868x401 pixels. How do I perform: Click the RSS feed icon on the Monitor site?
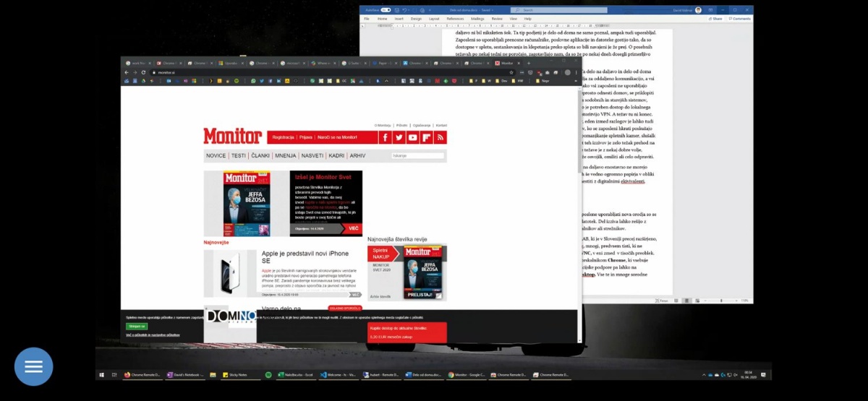pyautogui.click(x=441, y=137)
